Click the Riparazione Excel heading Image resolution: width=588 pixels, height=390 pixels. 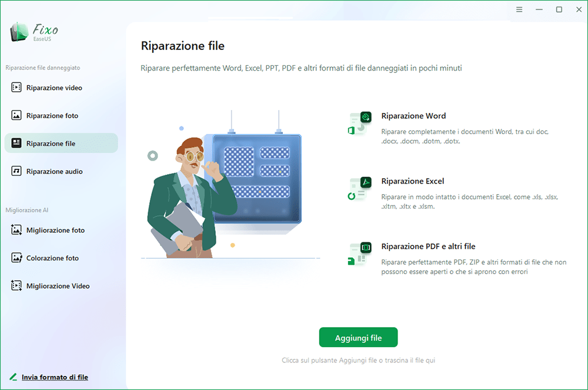(413, 181)
